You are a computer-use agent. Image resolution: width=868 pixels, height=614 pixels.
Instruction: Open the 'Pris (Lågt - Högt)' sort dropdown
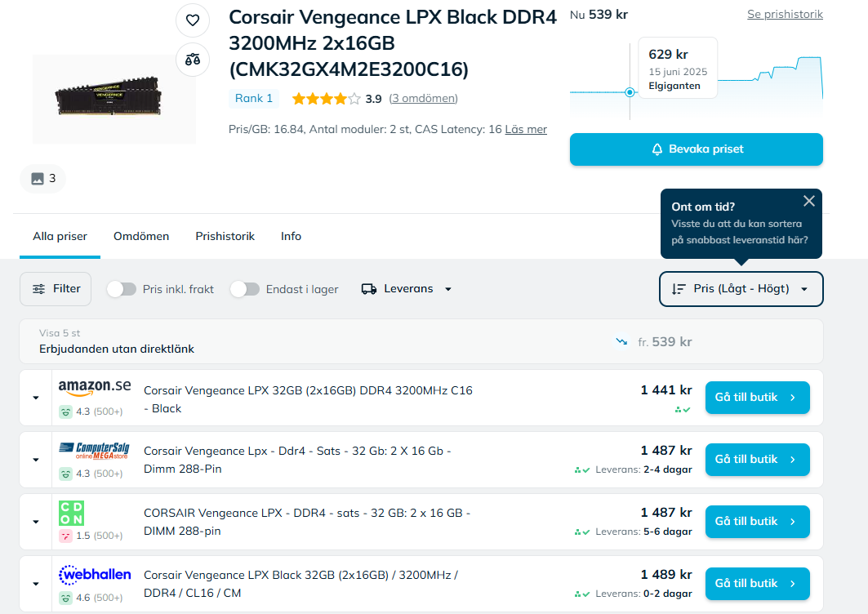741,289
